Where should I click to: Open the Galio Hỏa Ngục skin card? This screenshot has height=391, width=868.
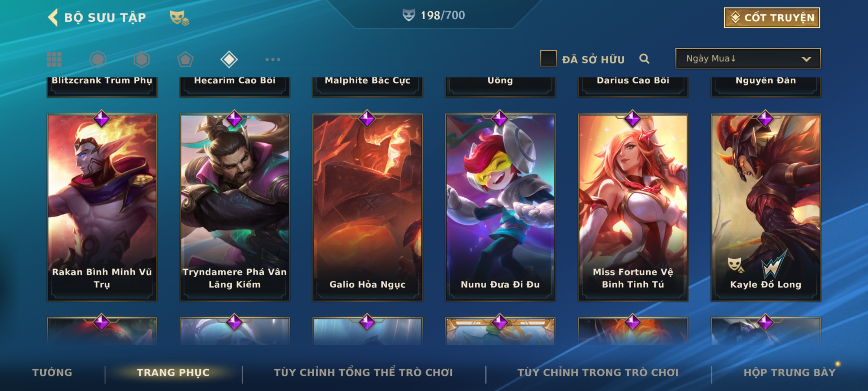(x=367, y=207)
